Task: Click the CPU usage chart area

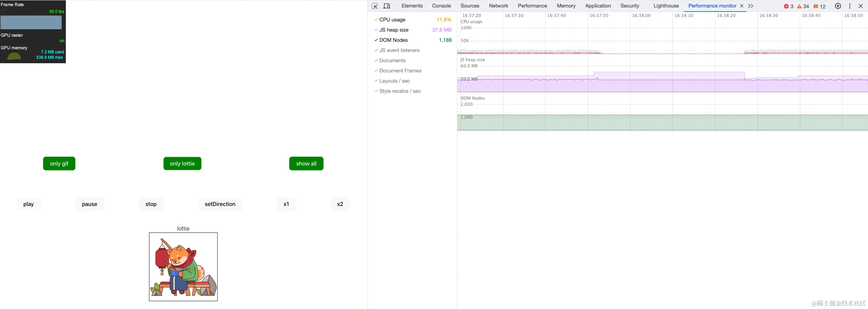Action: (662, 37)
